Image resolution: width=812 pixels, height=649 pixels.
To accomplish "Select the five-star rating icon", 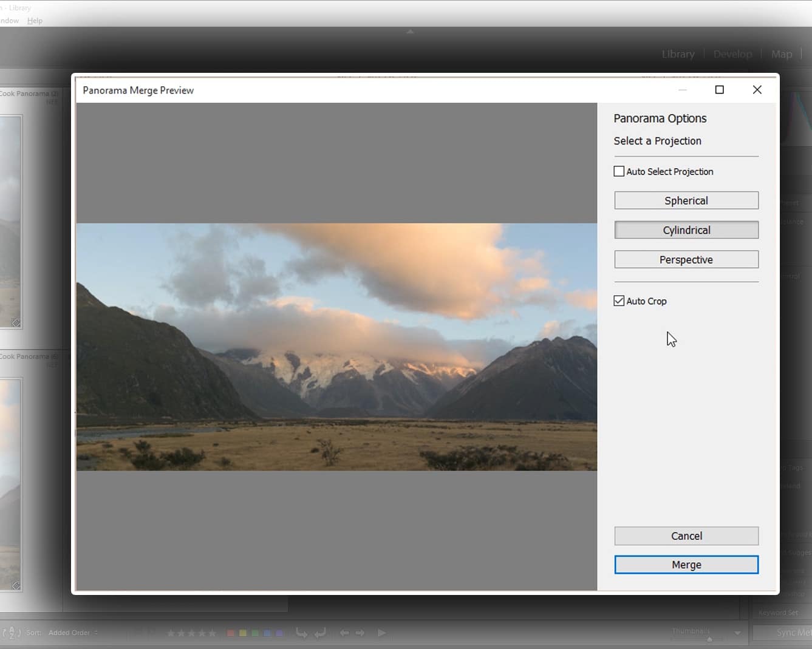I will point(212,633).
